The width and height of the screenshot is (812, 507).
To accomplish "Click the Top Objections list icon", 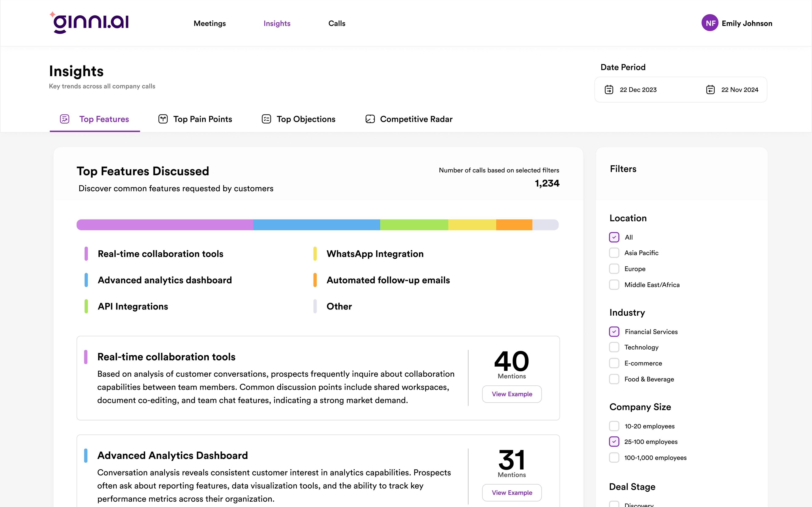I will click(266, 119).
